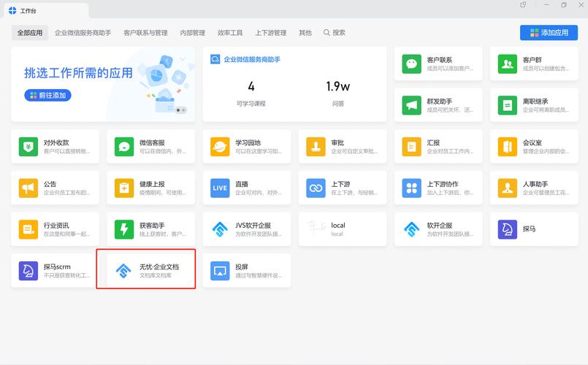Open the 公告 megaphone icon
This screenshot has width=588, height=365.
pos(28,188)
